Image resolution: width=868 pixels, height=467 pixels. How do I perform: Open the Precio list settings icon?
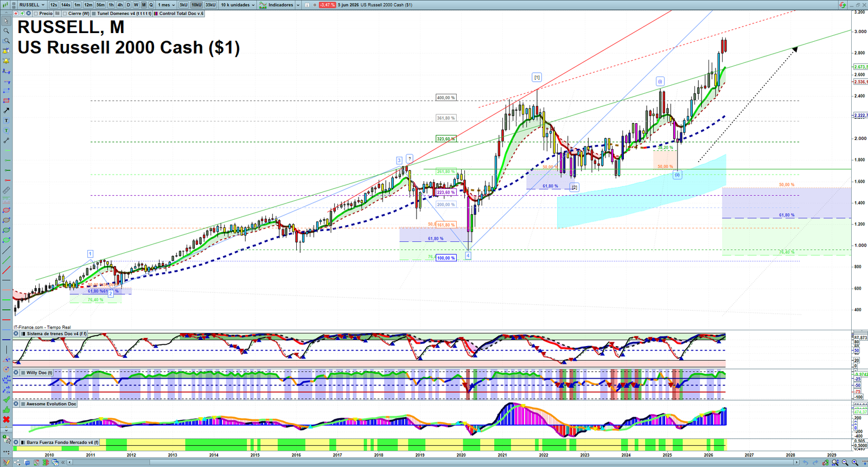pyautogui.click(x=58, y=14)
